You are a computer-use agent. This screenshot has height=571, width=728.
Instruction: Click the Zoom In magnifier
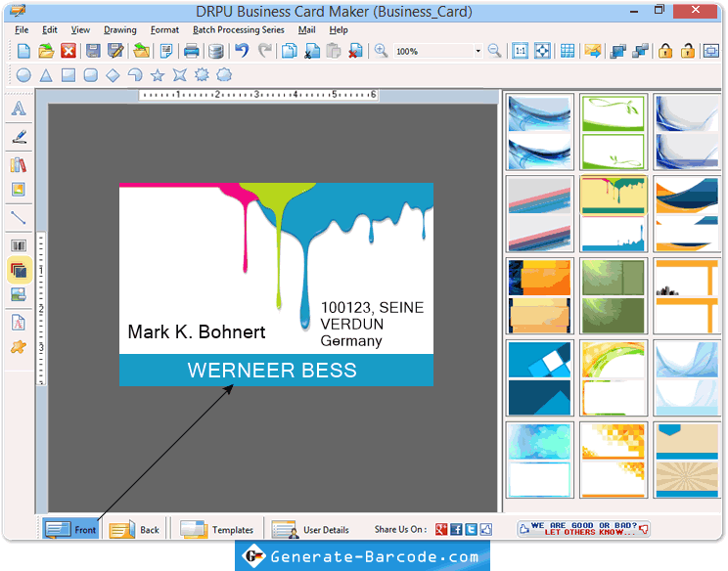pyautogui.click(x=382, y=51)
